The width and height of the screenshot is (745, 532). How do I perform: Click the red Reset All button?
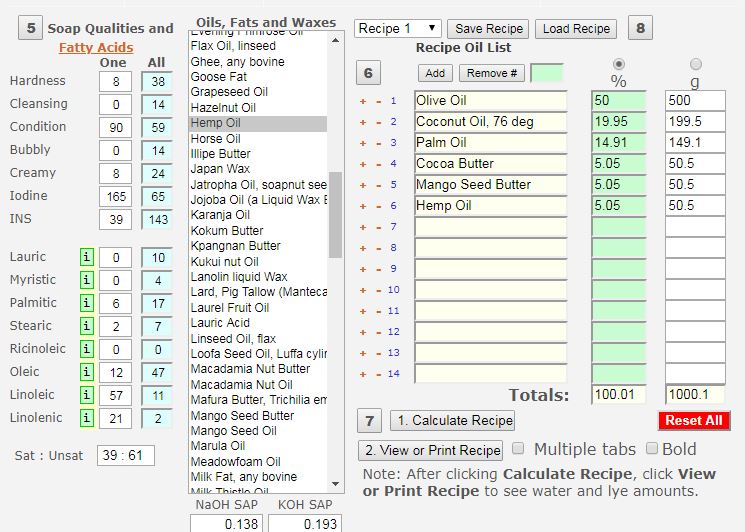pyautogui.click(x=694, y=421)
